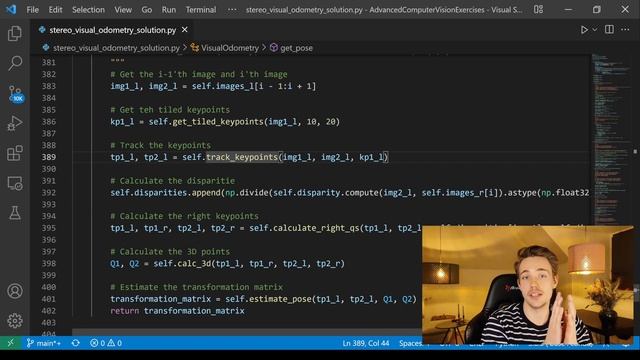Click the webcam video overlay
The image size is (640, 360).
(x=528, y=284)
